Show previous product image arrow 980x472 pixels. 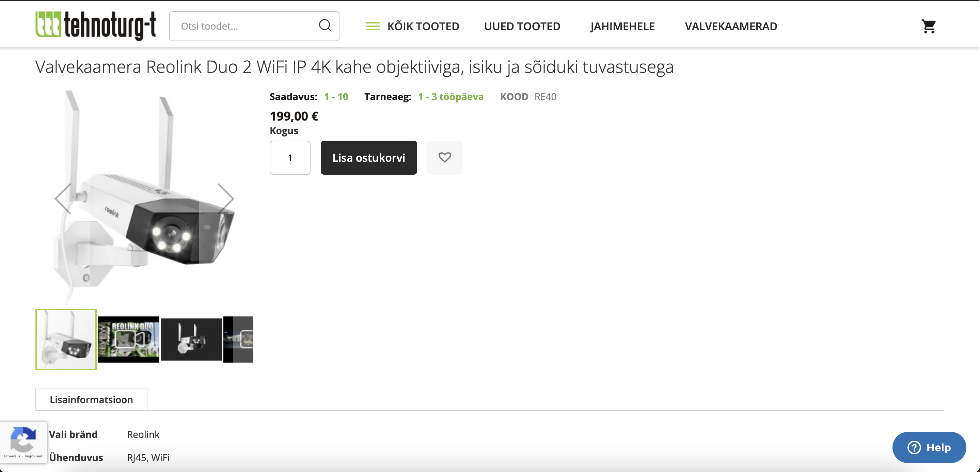[63, 199]
